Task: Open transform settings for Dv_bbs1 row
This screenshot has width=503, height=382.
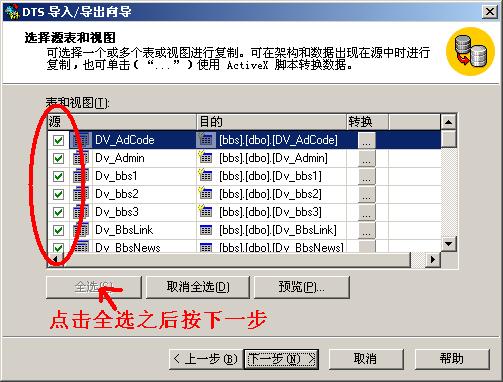Action: [367, 176]
